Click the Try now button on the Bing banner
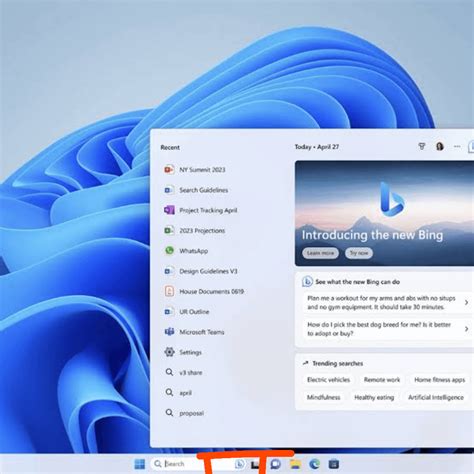 tap(359, 253)
